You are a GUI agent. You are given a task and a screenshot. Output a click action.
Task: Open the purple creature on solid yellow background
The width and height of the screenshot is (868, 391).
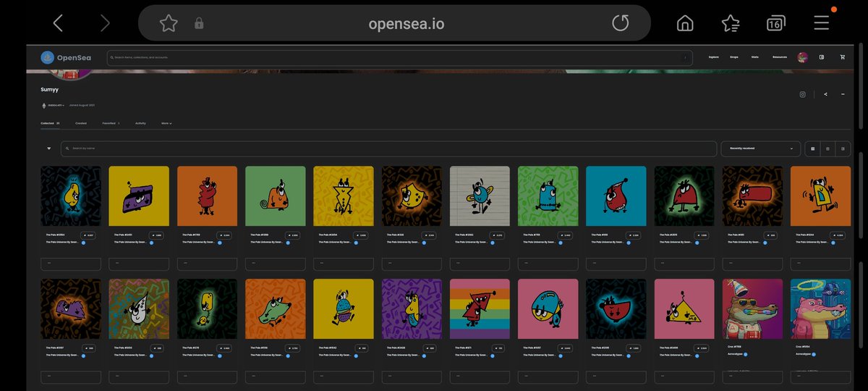pyautogui.click(x=139, y=196)
